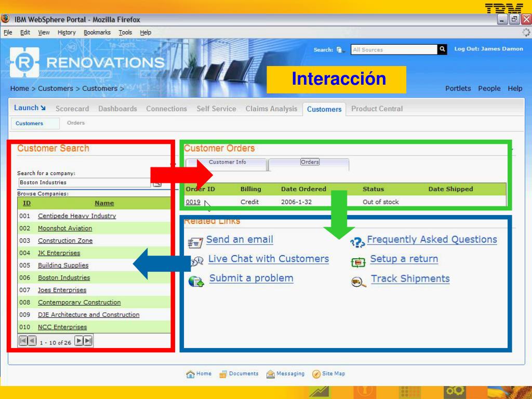532x399 pixels.
Task: Open NCC Enterprises
Action: click(62, 327)
